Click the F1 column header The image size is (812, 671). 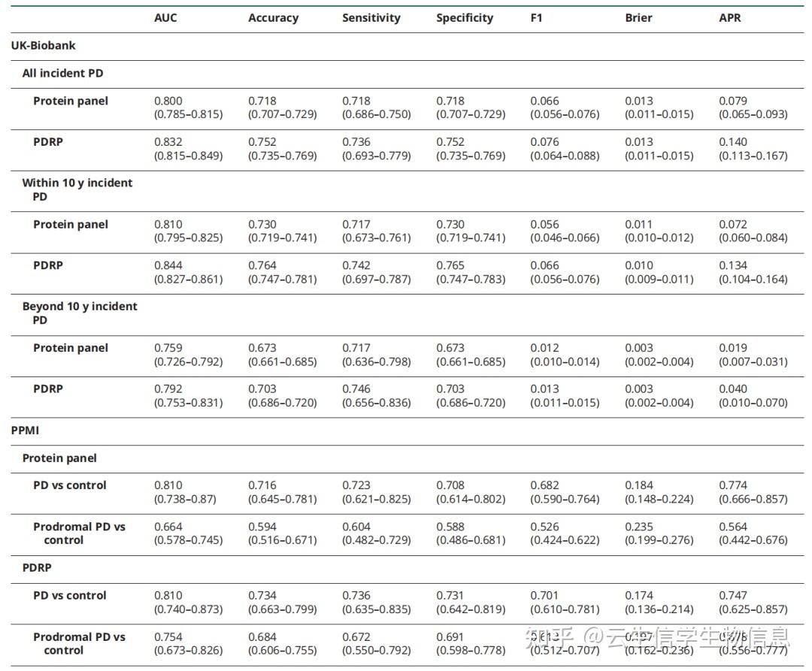click(536, 18)
